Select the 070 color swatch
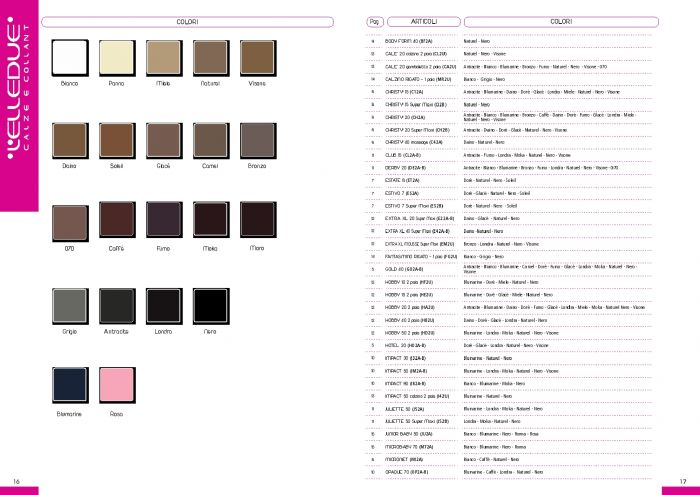 point(70,223)
